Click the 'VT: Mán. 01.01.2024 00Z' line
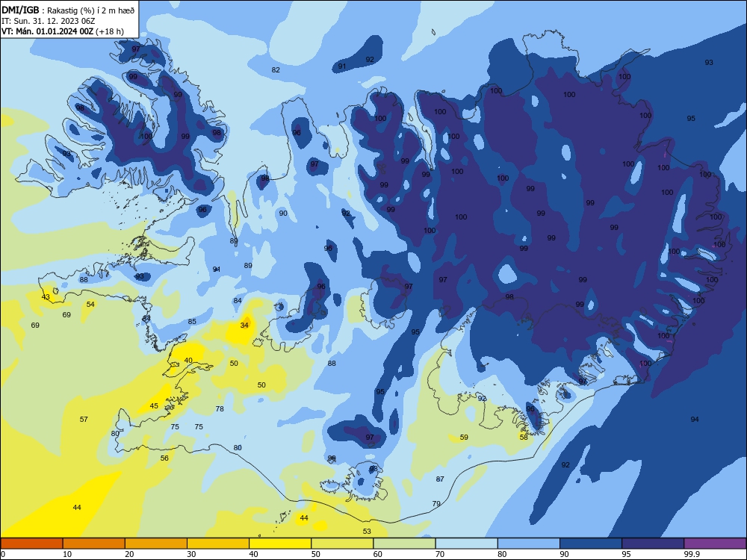Screen dimensions: 747x560 pos(63,31)
